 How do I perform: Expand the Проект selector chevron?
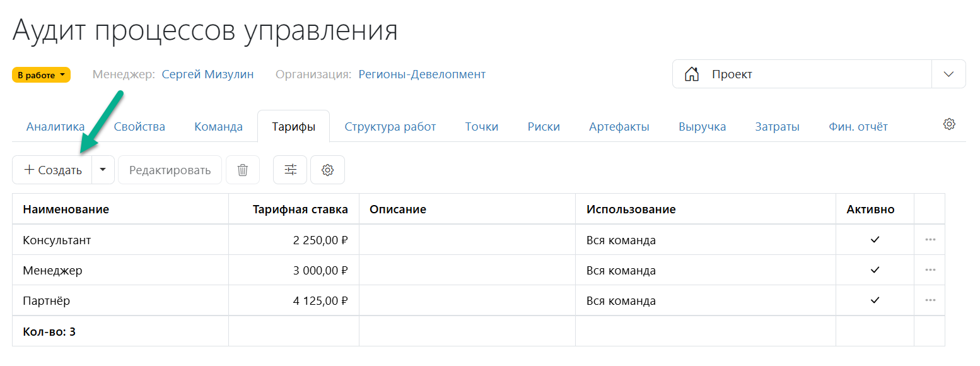click(948, 74)
